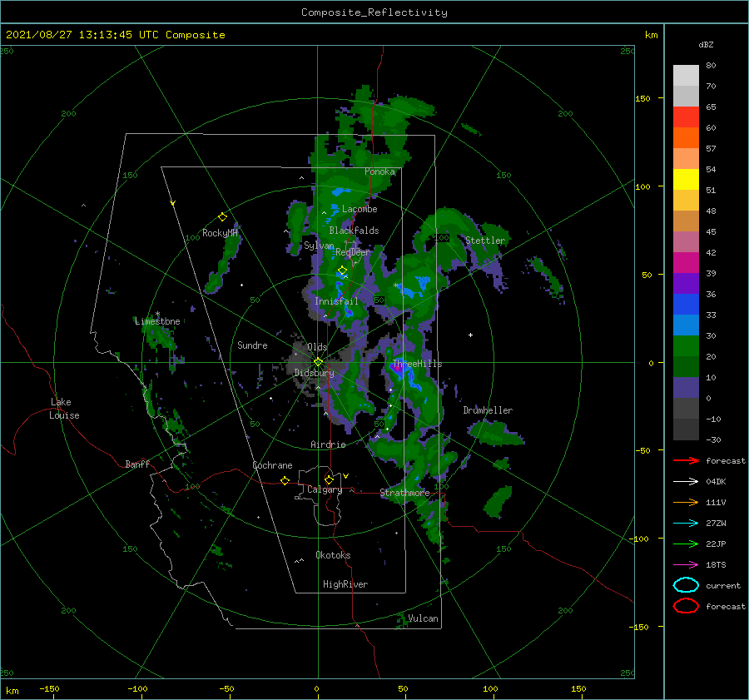The image size is (749, 700).
Task: Click the RockyMH label
Action: [220, 233]
